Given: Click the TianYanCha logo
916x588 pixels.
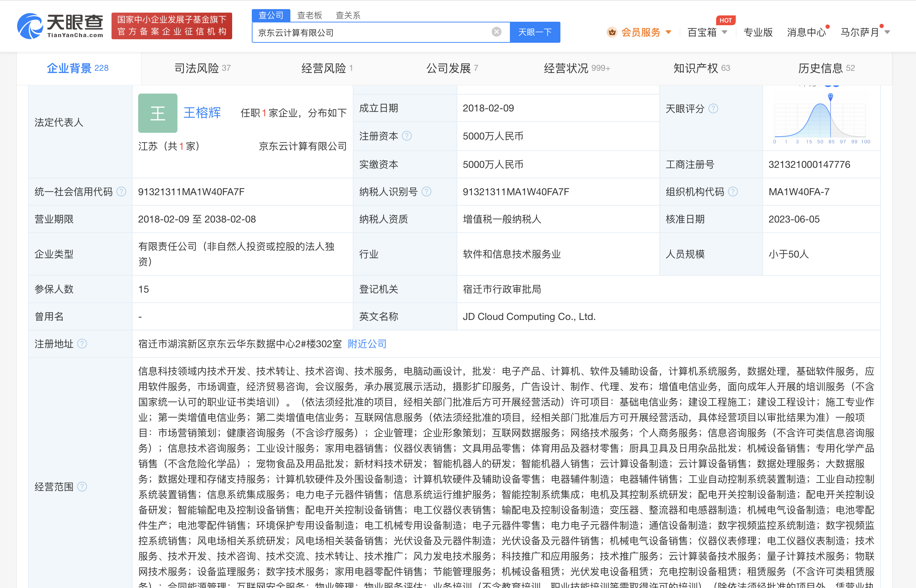Looking at the screenshot, I should pyautogui.click(x=60, y=26).
